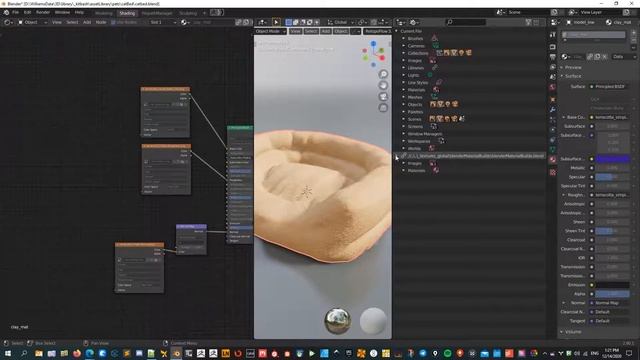Switch to the Sculpting workspace tab

pos(188,13)
